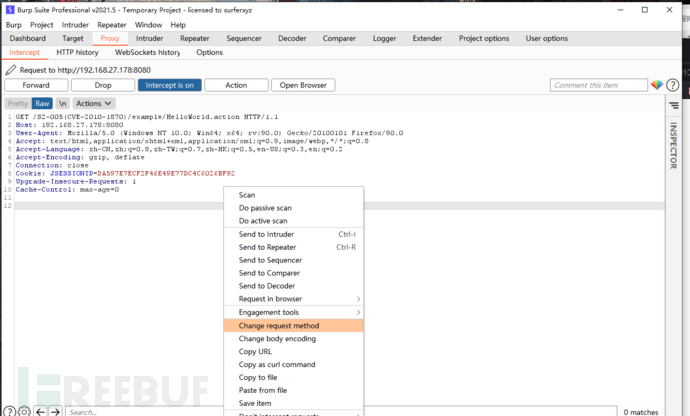Open the highlight color picker icon
The image size is (690, 416).
click(x=657, y=86)
